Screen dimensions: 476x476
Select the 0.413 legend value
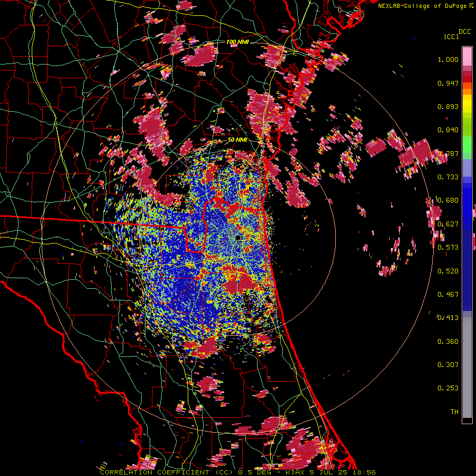(448, 318)
